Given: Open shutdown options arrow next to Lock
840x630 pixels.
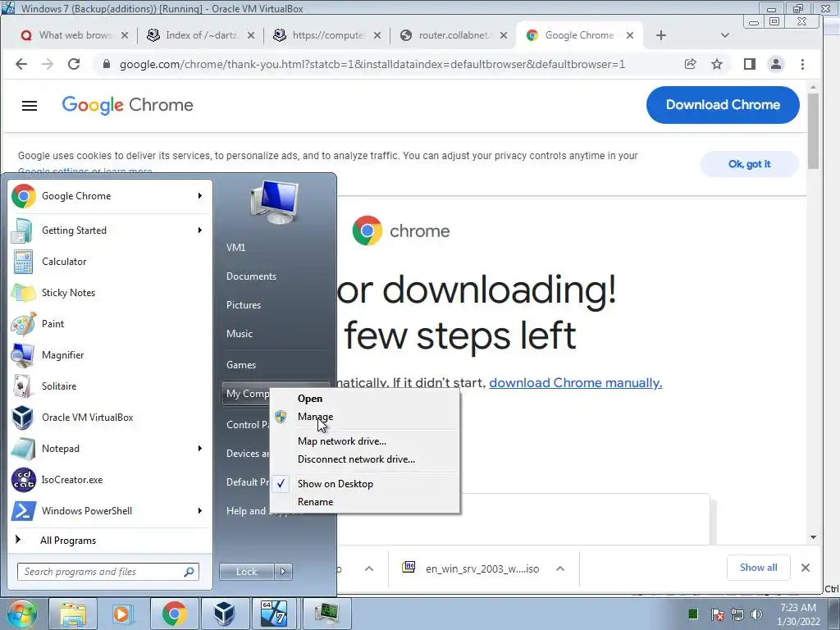Looking at the screenshot, I should coord(283,572).
